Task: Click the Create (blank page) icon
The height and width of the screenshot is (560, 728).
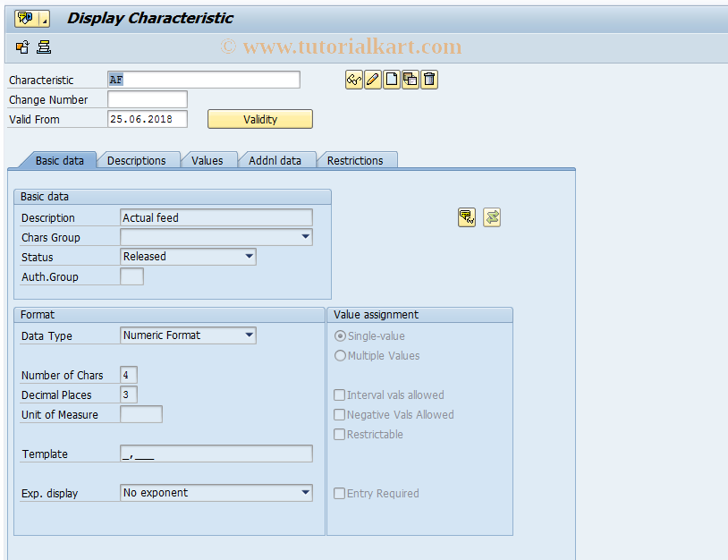Action: [x=392, y=80]
